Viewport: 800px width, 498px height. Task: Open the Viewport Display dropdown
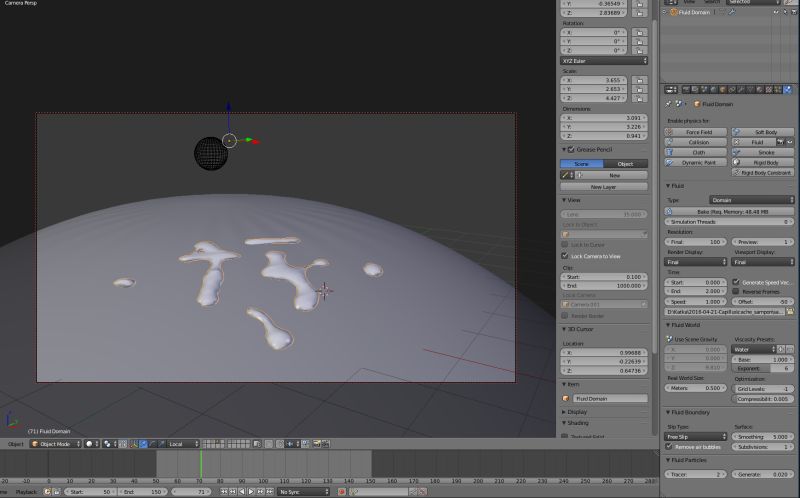click(763, 262)
